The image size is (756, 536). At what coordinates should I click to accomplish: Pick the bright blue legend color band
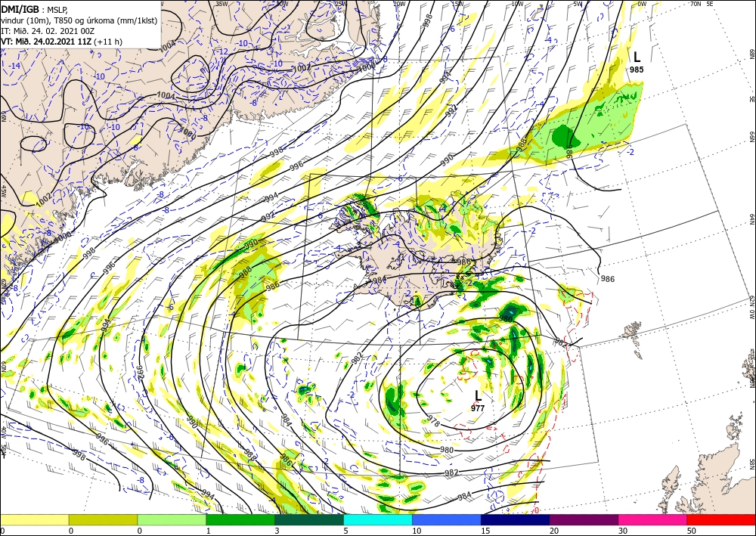[x=447, y=519]
